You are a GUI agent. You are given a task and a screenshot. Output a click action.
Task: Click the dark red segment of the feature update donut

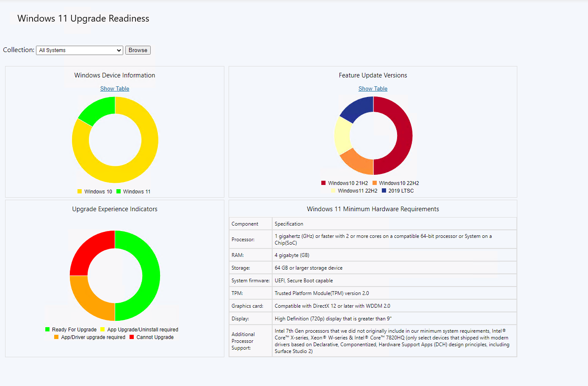[404, 135]
